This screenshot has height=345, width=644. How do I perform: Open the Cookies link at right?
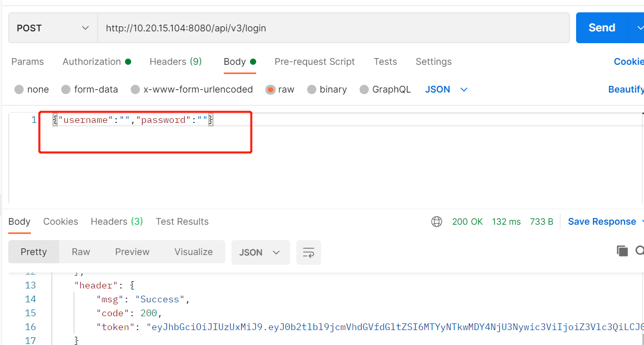629,62
